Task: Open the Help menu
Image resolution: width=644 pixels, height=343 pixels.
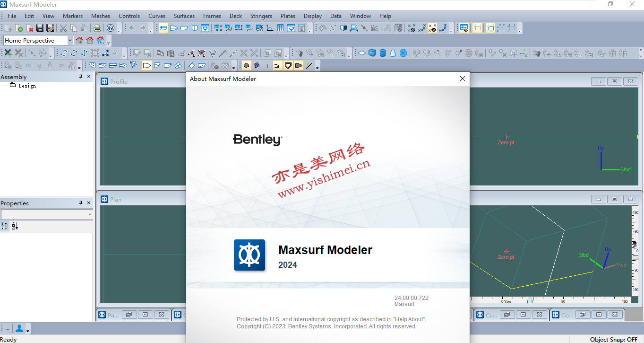Action: [385, 16]
